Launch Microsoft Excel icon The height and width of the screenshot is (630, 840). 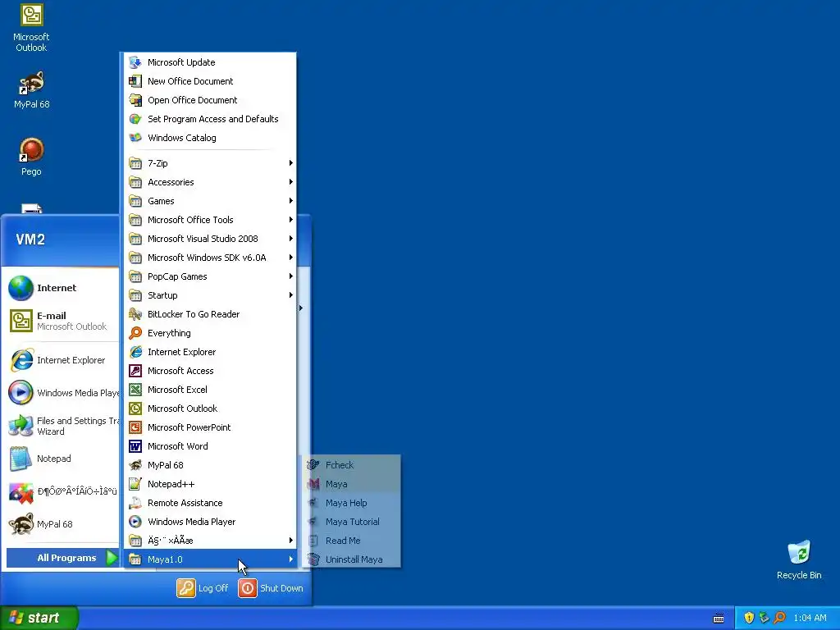(x=135, y=390)
